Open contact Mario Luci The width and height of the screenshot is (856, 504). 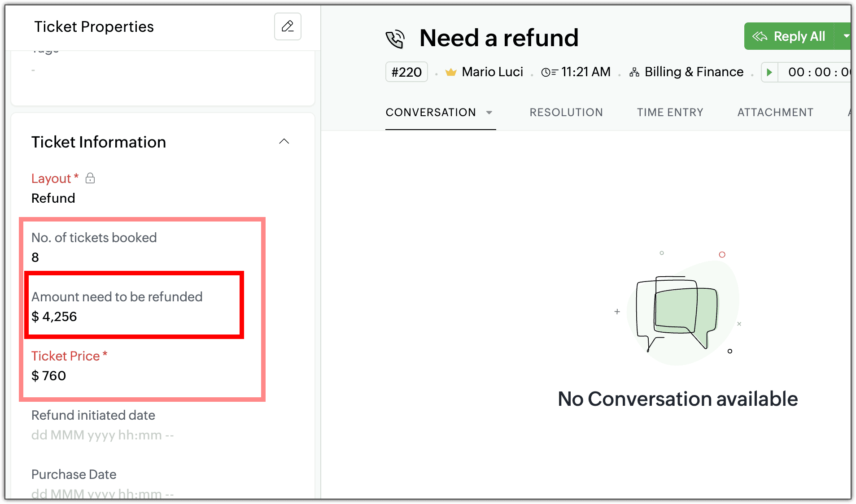pyautogui.click(x=492, y=72)
